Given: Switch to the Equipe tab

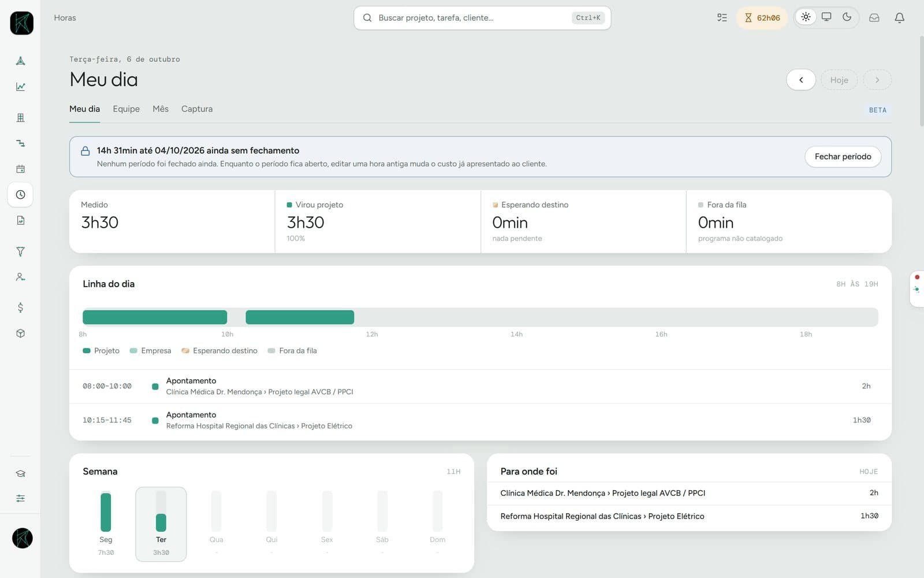Looking at the screenshot, I should 126,109.
